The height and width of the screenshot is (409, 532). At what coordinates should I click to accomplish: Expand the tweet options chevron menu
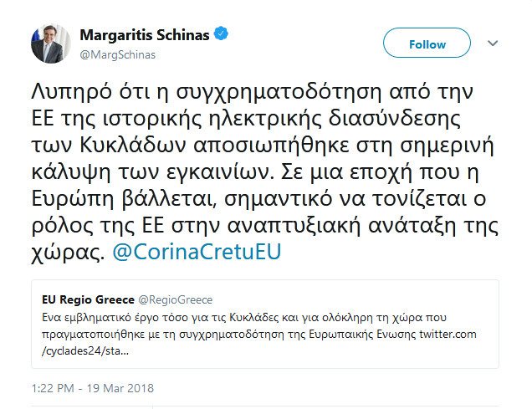[493, 43]
